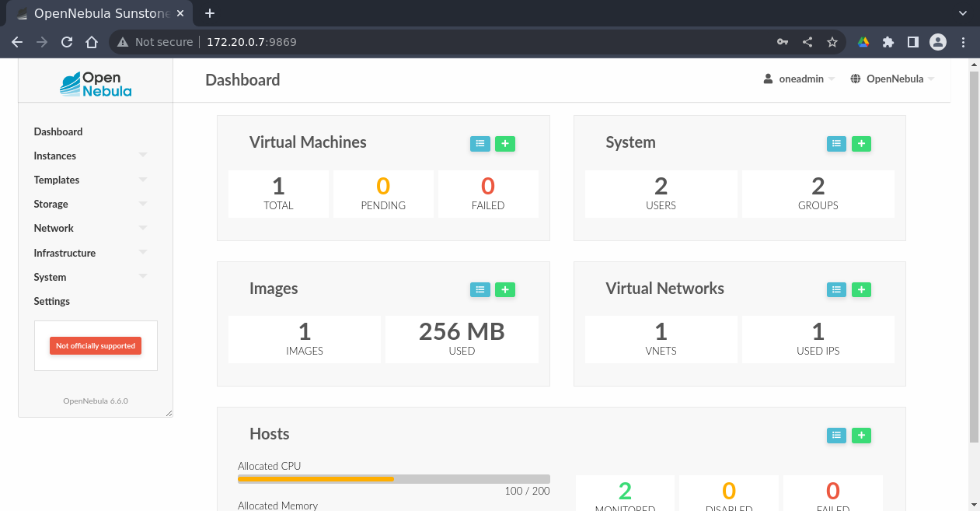
Task: Open the Virtual Networks list icon
Action: click(x=836, y=290)
